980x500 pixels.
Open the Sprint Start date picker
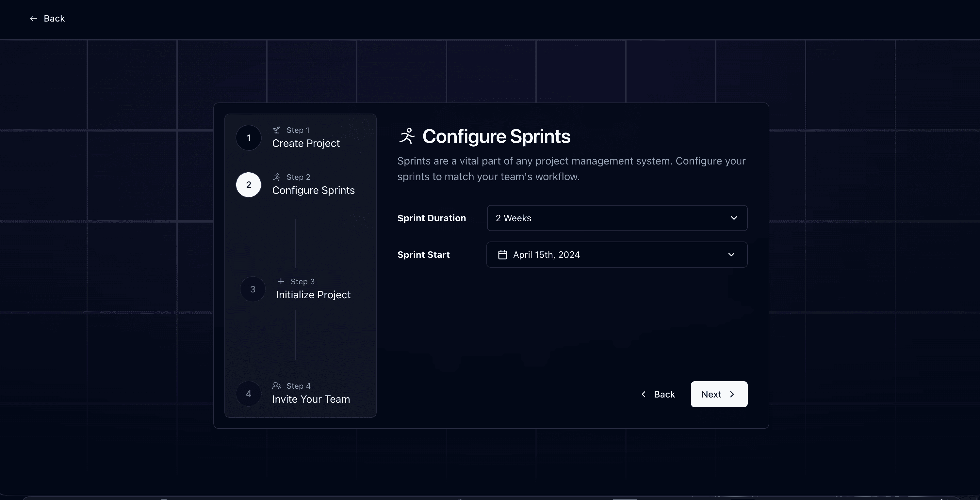[617, 255]
